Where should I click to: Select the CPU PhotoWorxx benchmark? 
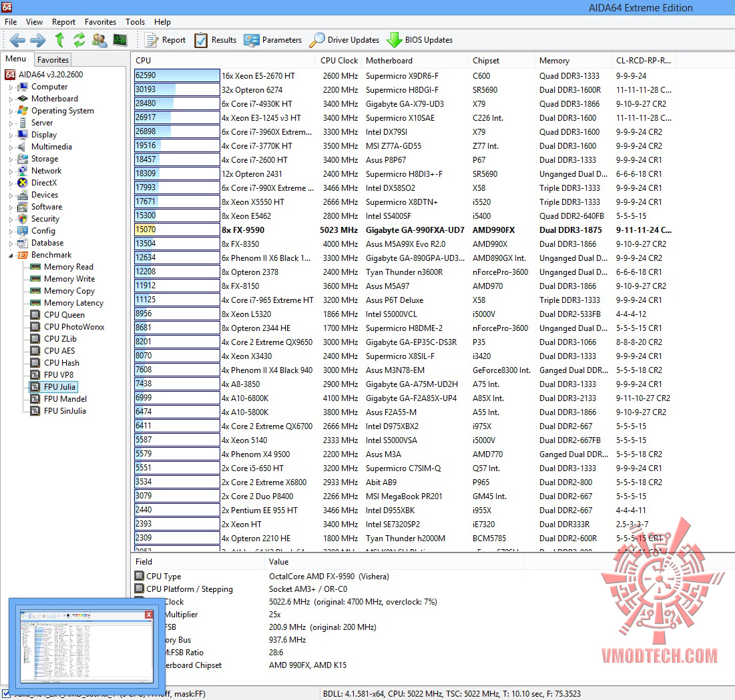[67, 327]
